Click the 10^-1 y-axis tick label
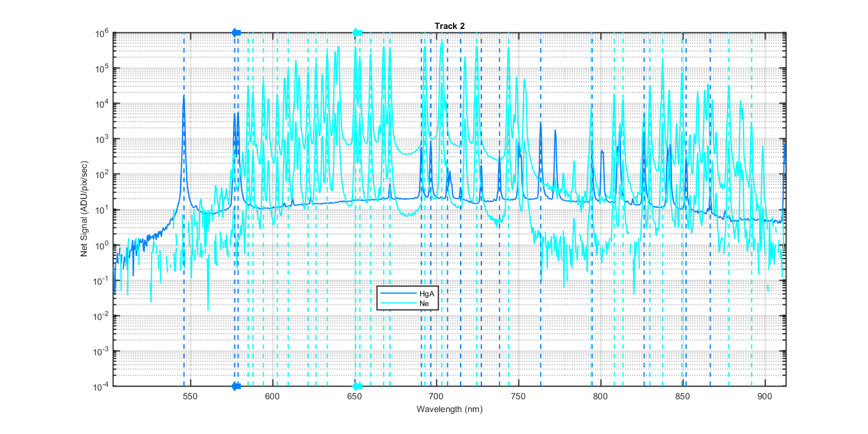868x434 pixels. click(x=102, y=280)
